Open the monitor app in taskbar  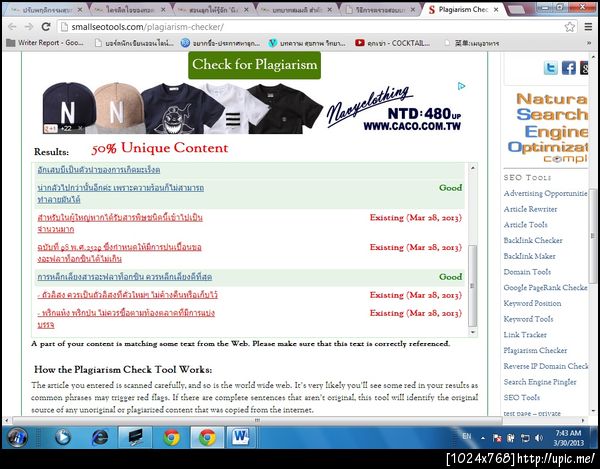pyautogui.click(x=135, y=437)
